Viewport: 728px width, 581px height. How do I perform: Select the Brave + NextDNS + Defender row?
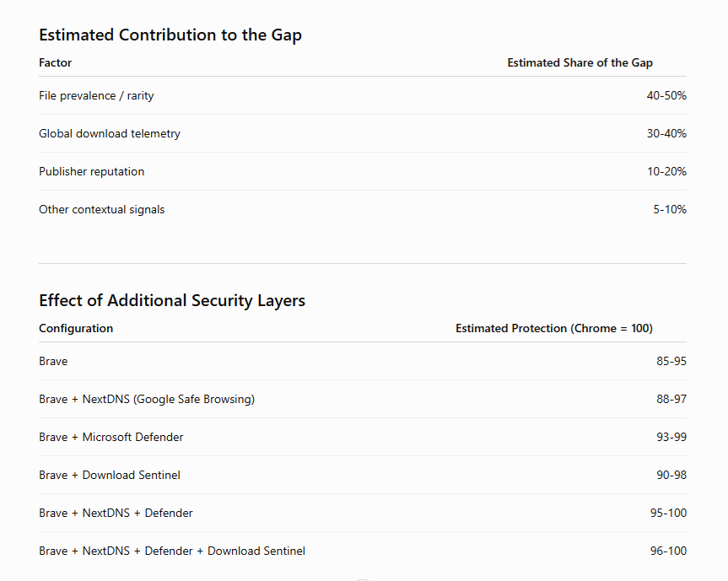pos(363,514)
